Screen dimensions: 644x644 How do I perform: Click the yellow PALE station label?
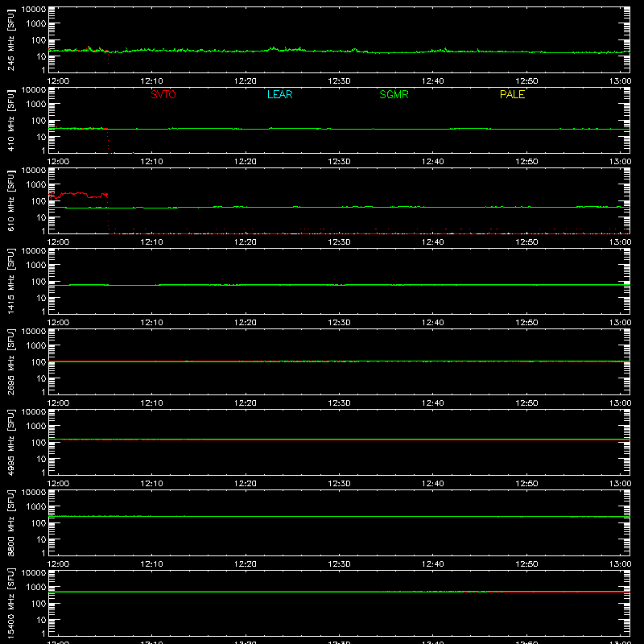click(x=512, y=94)
